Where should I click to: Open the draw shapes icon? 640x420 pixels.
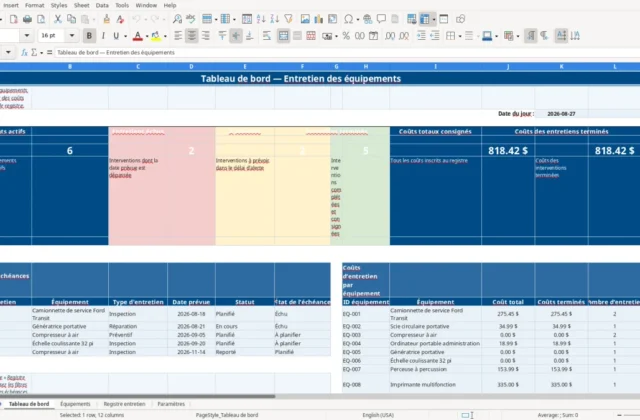coord(461,19)
